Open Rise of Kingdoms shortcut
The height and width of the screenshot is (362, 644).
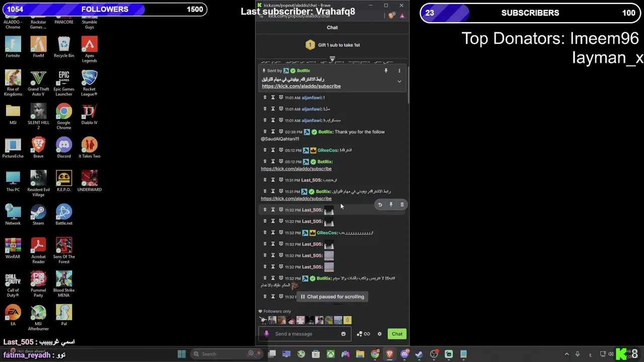tap(13, 83)
